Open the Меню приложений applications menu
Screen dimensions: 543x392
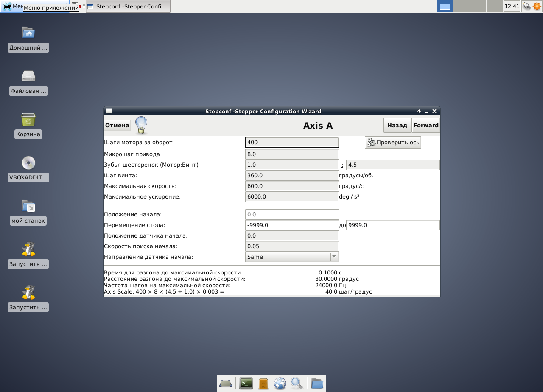pyautogui.click(x=12, y=6)
